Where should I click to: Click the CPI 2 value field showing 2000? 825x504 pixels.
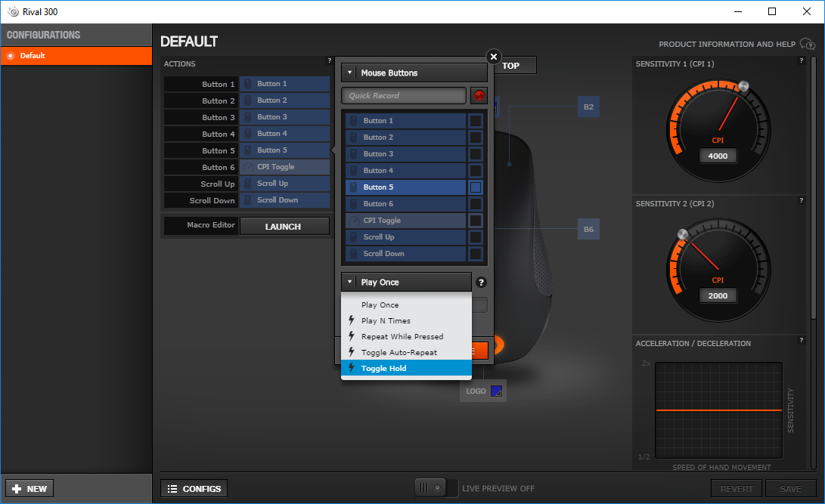point(718,296)
